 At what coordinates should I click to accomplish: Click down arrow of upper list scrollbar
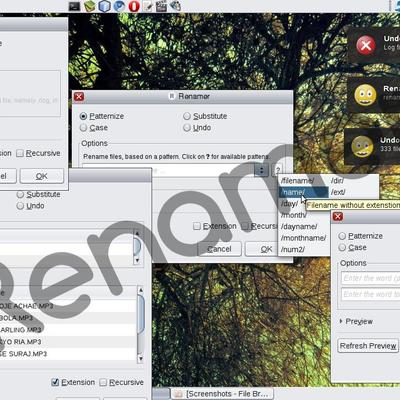(x=137, y=260)
